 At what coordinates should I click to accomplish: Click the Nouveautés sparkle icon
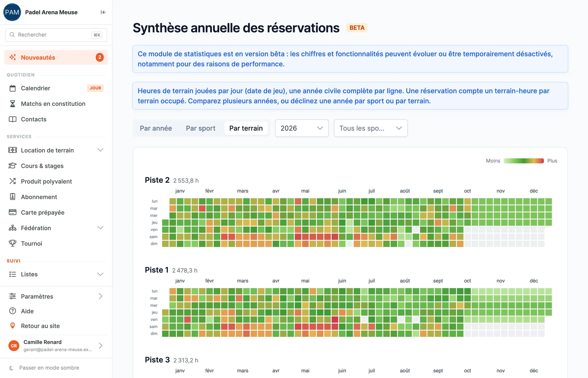coord(13,58)
